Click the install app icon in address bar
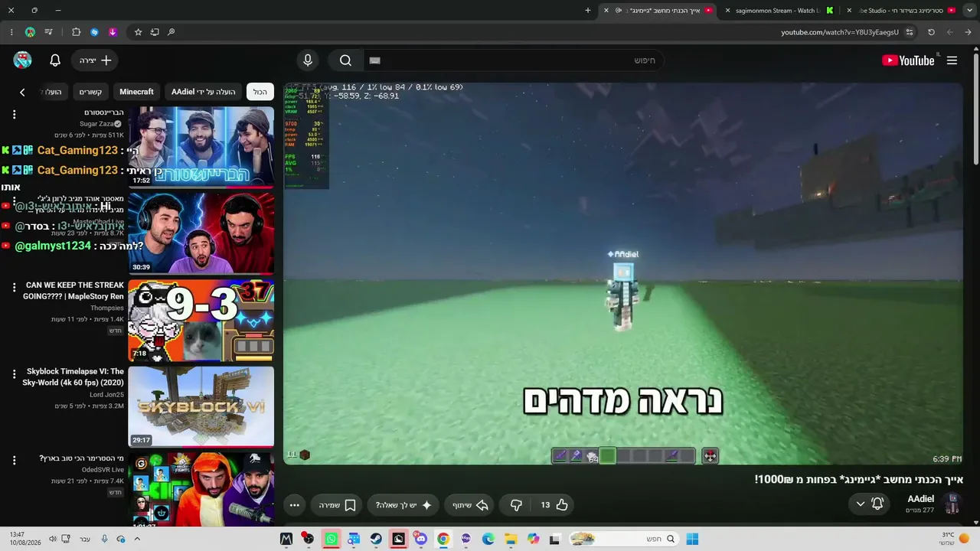Viewport: 980px width, 551px height. click(x=155, y=32)
